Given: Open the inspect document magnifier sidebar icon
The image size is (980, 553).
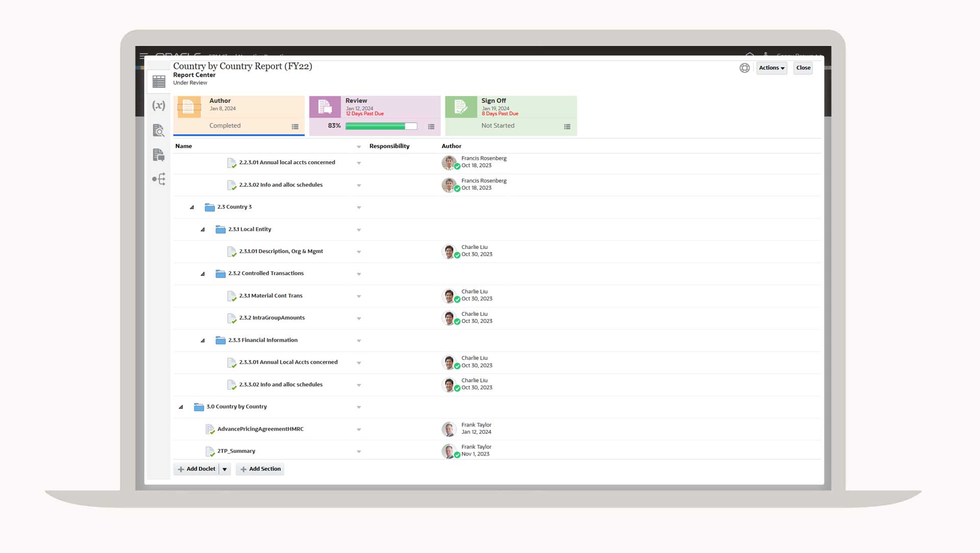Looking at the screenshot, I should pyautogui.click(x=159, y=131).
